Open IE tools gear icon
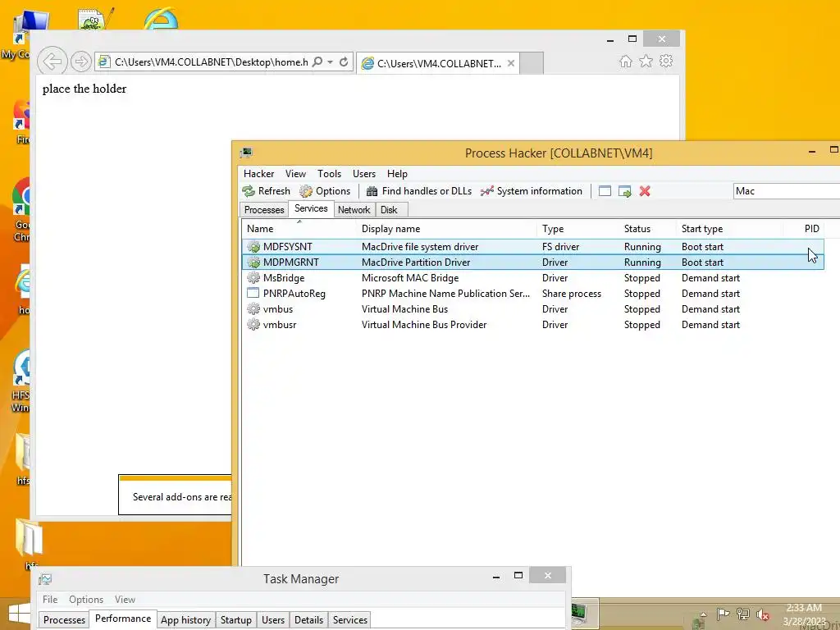The image size is (840, 630). point(666,61)
